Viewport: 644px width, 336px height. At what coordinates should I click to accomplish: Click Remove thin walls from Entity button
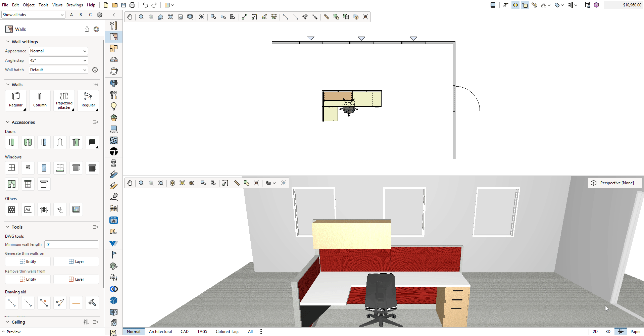click(28, 279)
